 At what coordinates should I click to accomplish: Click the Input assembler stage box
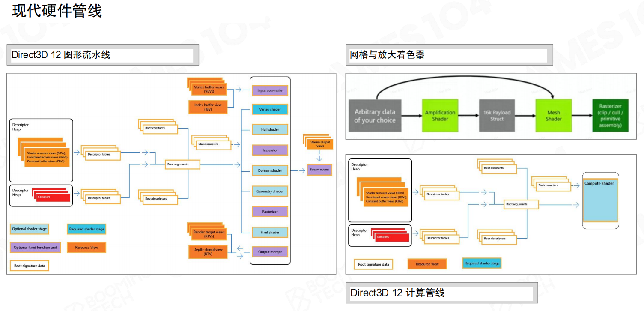click(x=270, y=91)
